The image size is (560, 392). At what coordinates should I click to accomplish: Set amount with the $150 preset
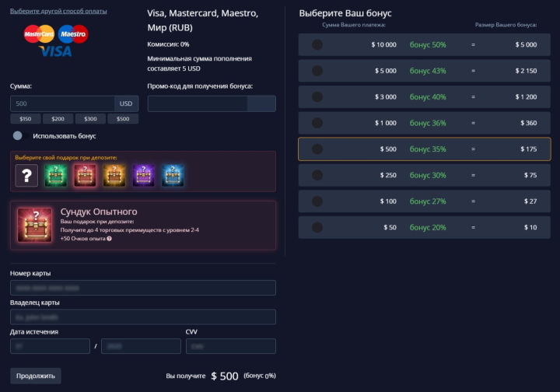point(26,119)
